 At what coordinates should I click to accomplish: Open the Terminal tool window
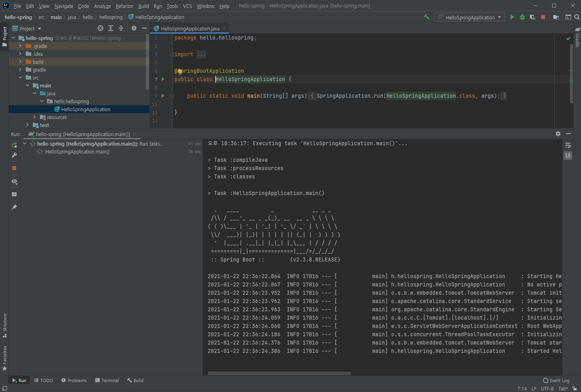[107, 381]
